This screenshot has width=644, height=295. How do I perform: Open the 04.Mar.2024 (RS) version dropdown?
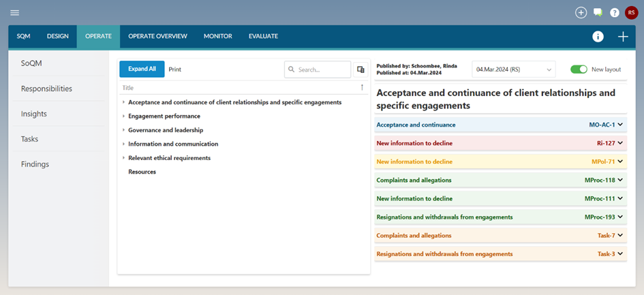point(514,69)
